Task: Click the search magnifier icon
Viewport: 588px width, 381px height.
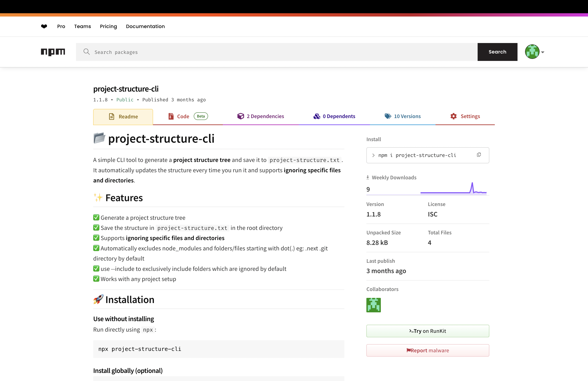Action: [x=87, y=52]
